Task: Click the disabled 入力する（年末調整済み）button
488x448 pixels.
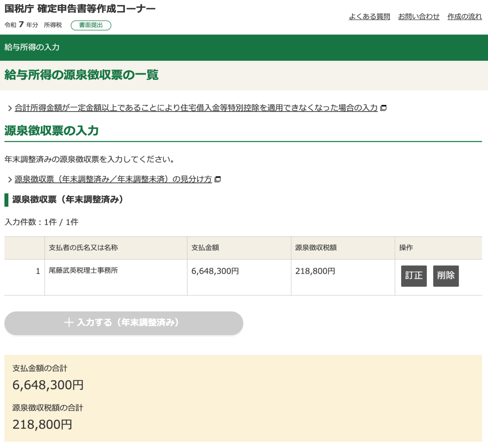Action: [x=124, y=323]
